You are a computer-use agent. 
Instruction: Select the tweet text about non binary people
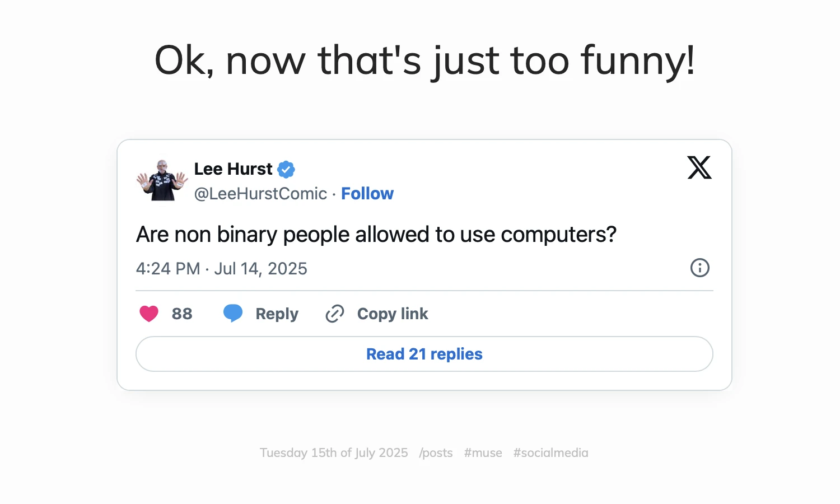coord(376,234)
